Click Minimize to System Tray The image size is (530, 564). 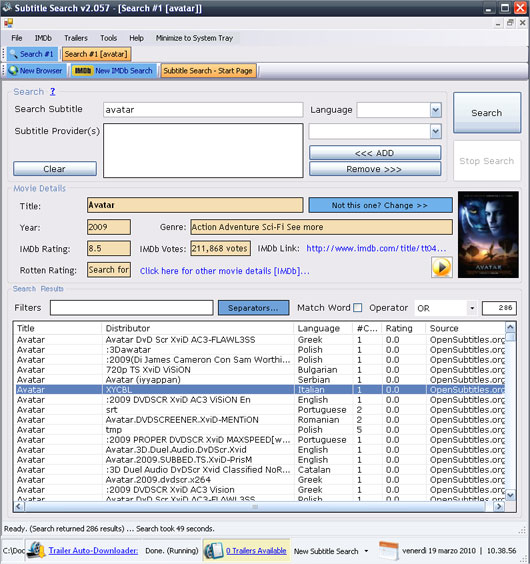click(194, 38)
